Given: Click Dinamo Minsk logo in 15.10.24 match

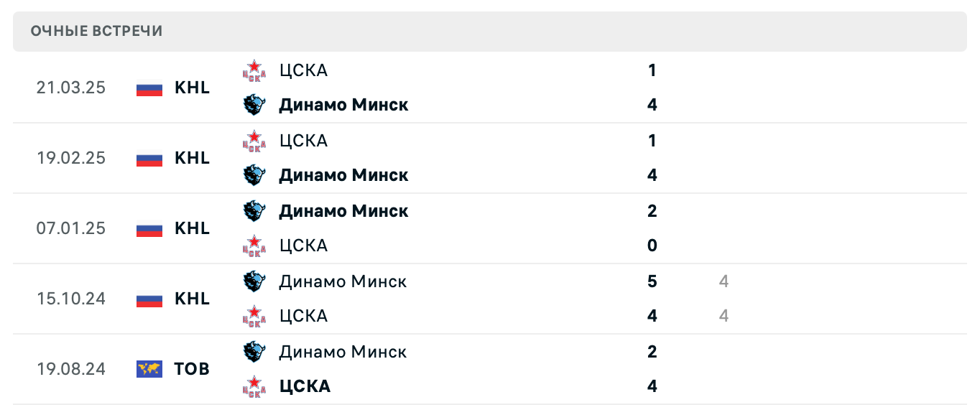Looking at the screenshot, I should tap(254, 281).
